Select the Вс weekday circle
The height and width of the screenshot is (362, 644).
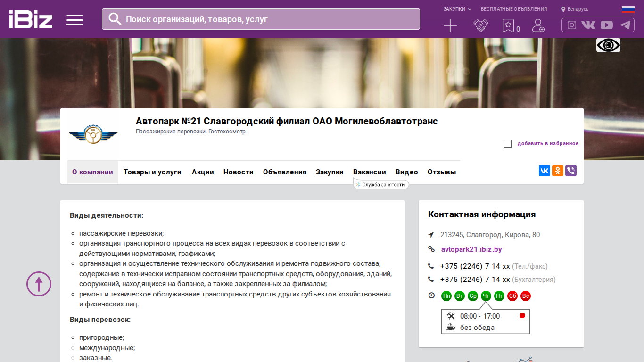coord(526,296)
